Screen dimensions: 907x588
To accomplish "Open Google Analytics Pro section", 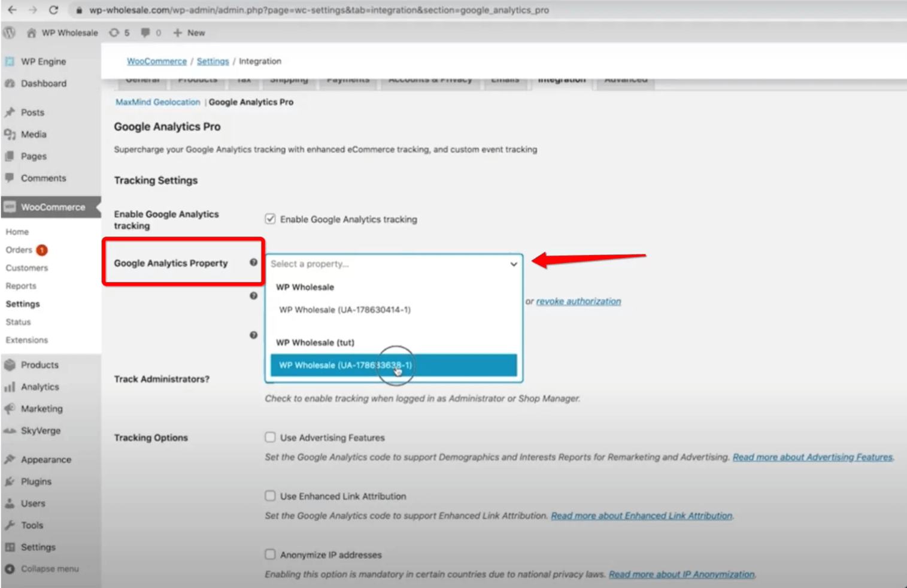I will coord(251,102).
